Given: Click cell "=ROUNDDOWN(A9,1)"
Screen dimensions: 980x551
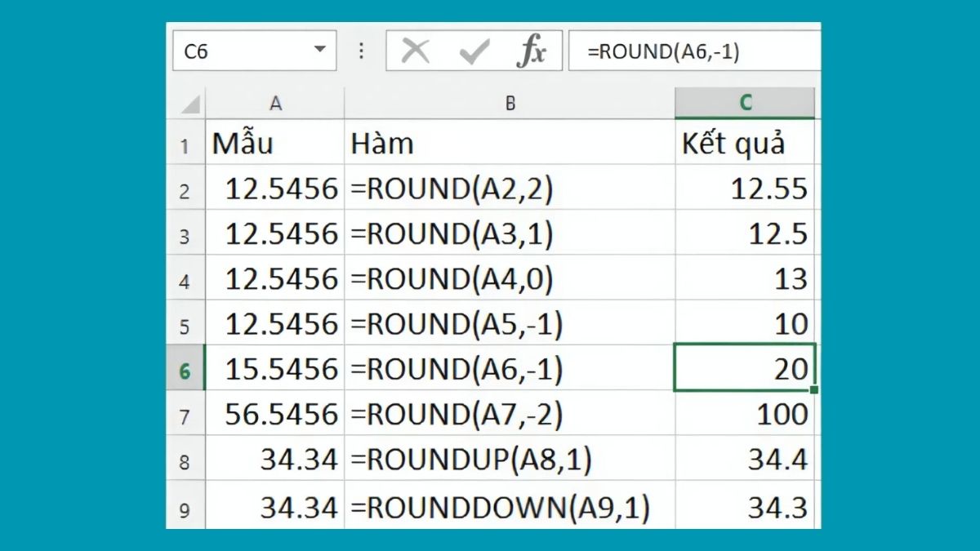Looking at the screenshot, I should [x=510, y=506].
